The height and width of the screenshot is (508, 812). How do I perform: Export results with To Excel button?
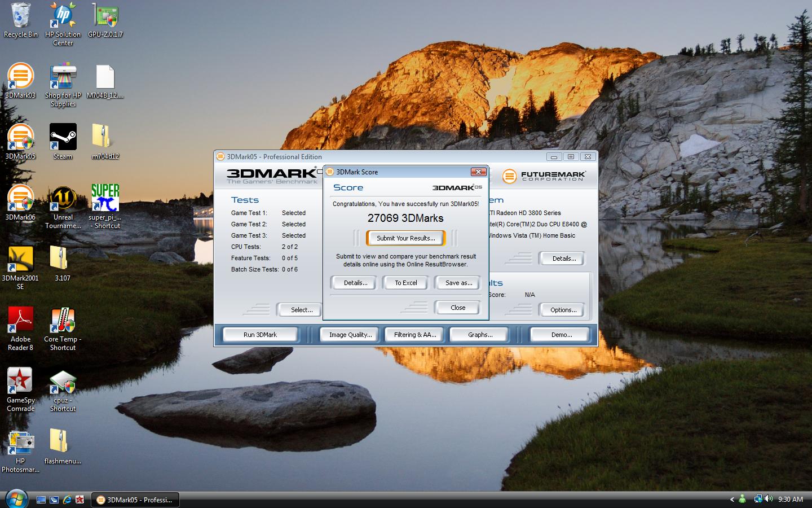[405, 283]
